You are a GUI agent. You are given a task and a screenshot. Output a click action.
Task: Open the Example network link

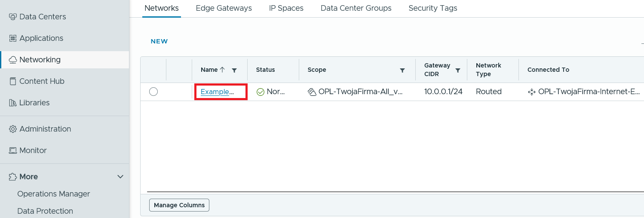click(x=217, y=92)
